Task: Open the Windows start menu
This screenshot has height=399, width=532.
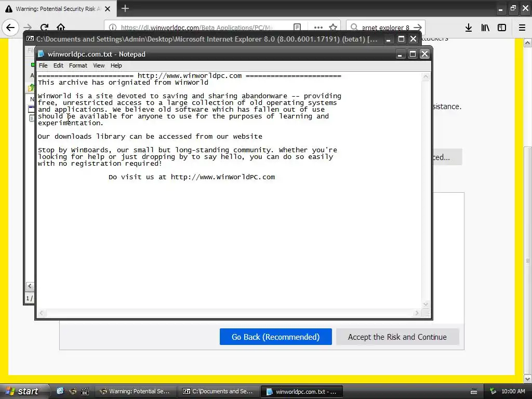Action: (24, 391)
